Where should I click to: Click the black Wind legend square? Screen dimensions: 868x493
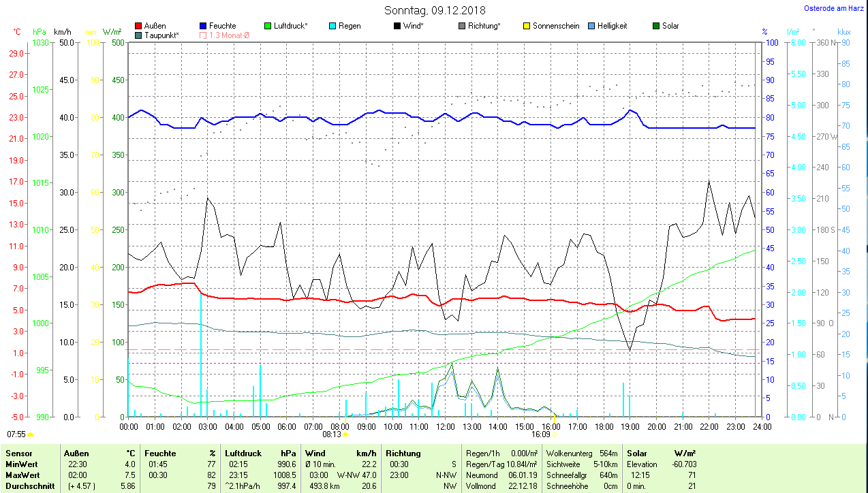point(397,26)
